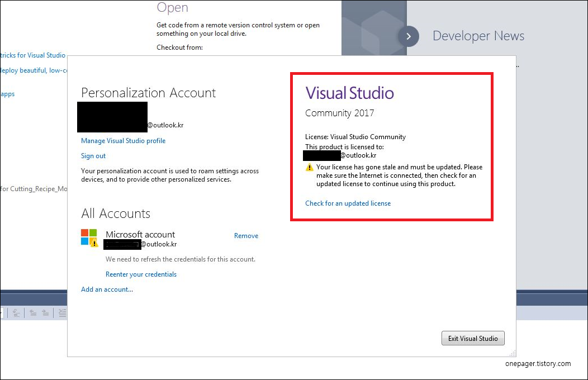Add an account to Visual Studio
The height and width of the screenshot is (380, 588).
[107, 289]
